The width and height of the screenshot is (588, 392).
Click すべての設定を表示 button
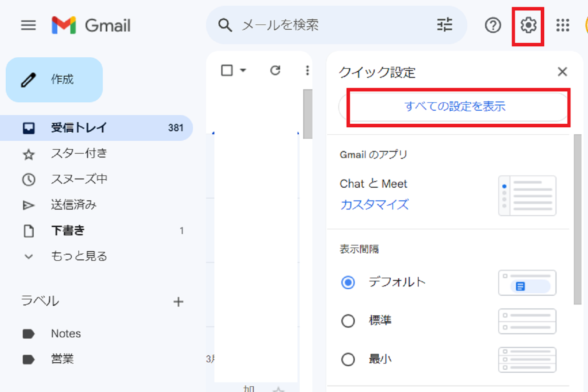[x=455, y=107]
